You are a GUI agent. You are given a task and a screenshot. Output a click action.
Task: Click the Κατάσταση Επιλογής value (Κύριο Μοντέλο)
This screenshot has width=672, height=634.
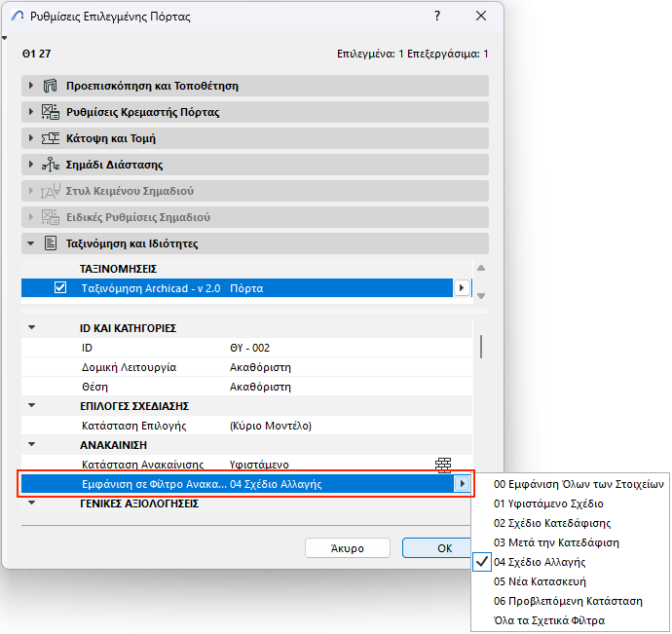(271, 426)
